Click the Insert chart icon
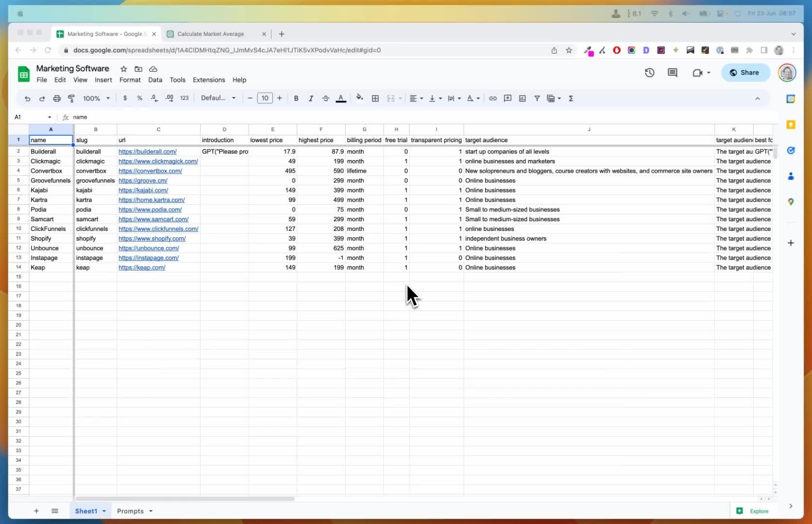The height and width of the screenshot is (524, 812). (523, 98)
